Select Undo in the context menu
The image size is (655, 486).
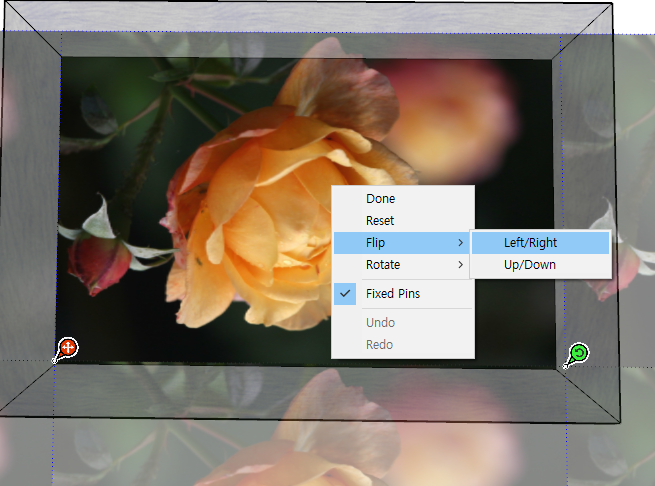[403, 323]
